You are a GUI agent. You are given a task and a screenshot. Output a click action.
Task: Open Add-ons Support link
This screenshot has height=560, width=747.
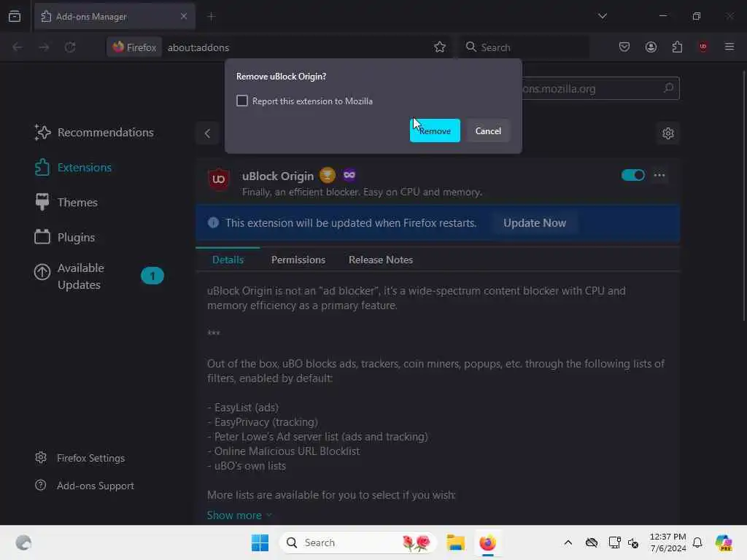click(85, 486)
